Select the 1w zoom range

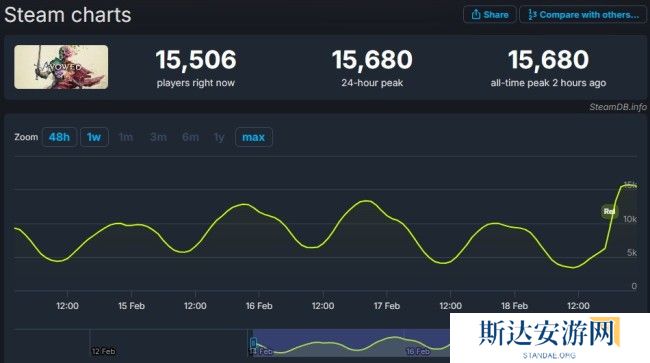[x=94, y=137]
